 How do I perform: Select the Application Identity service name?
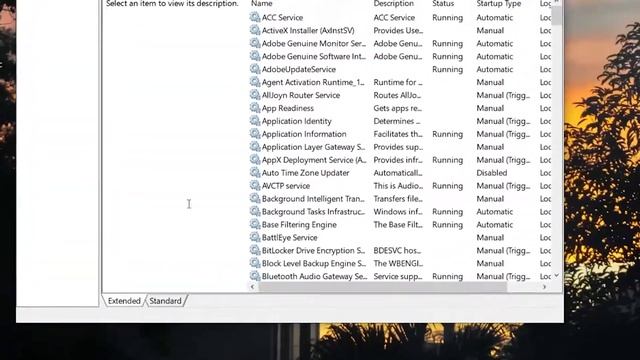click(297, 121)
